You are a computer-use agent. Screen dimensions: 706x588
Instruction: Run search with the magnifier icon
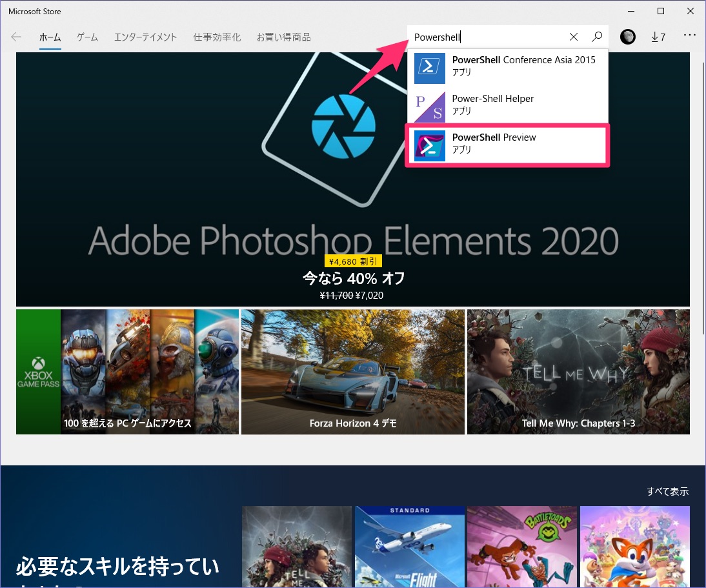(597, 37)
